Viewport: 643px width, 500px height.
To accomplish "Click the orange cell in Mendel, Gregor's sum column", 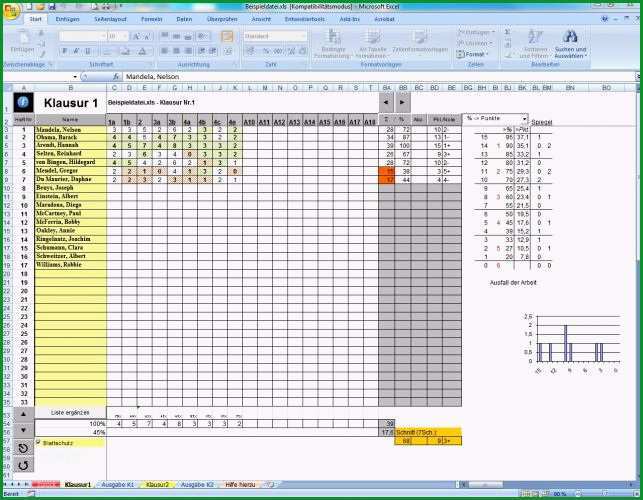I will tap(387, 171).
